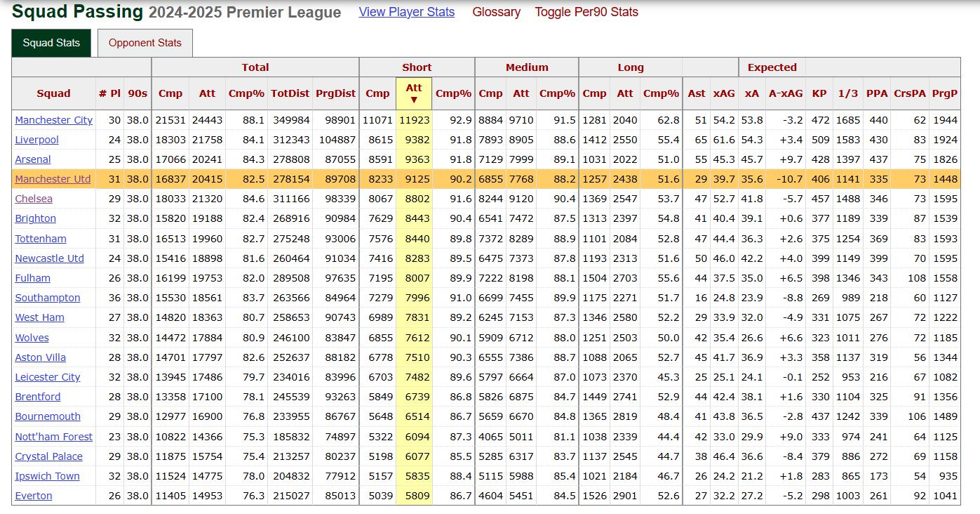Sort by CrsPA column header

pyautogui.click(x=909, y=93)
